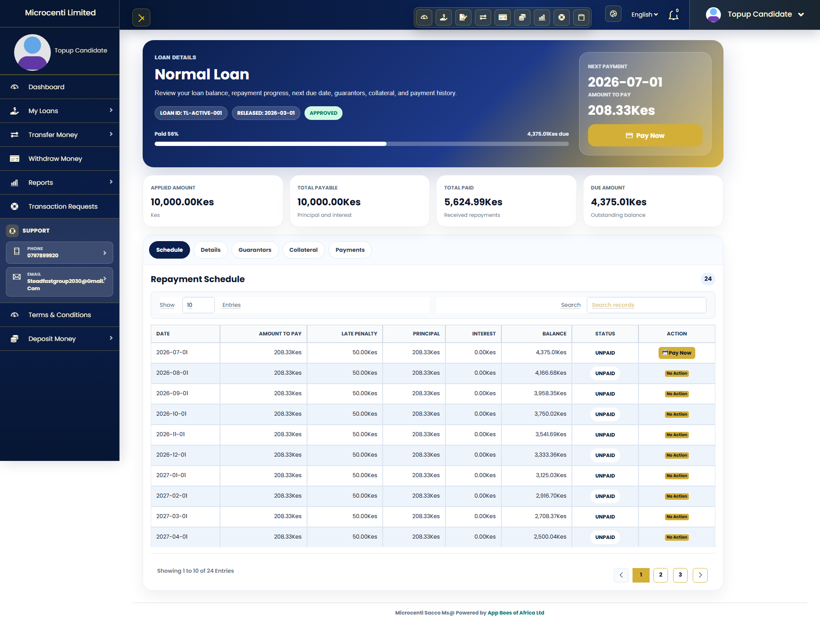The width and height of the screenshot is (820, 644).
Task: Sort by the BALANCE column header
Action: tap(537, 334)
